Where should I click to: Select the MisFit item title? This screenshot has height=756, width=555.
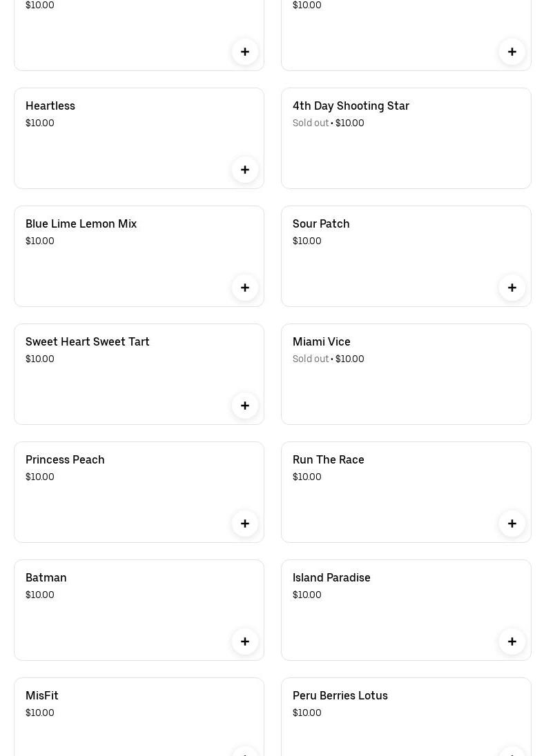point(42,695)
